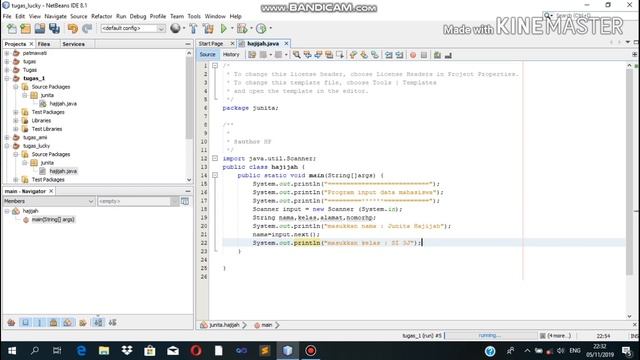
Task: Click the History view button
Action: pos(231,54)
